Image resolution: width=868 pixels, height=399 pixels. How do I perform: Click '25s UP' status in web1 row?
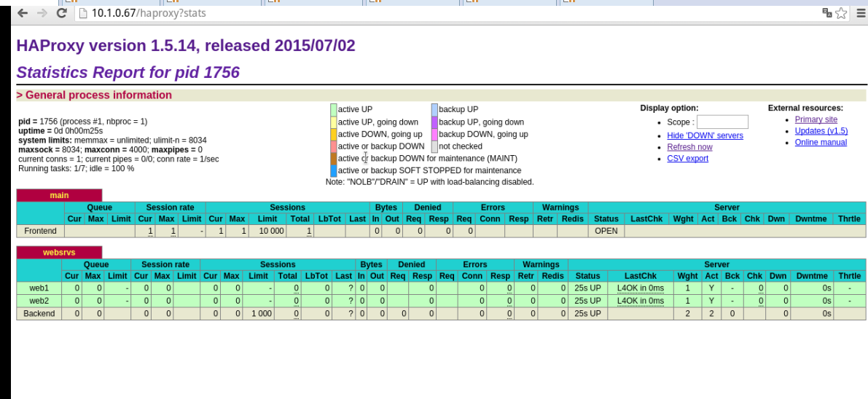pos(587,288)
